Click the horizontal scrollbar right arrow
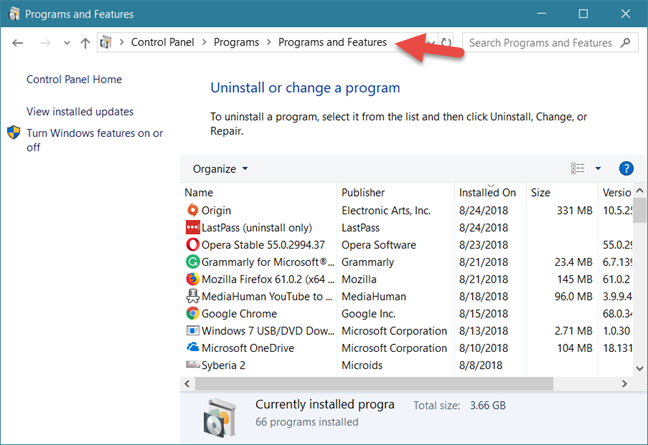 (624, 383)
